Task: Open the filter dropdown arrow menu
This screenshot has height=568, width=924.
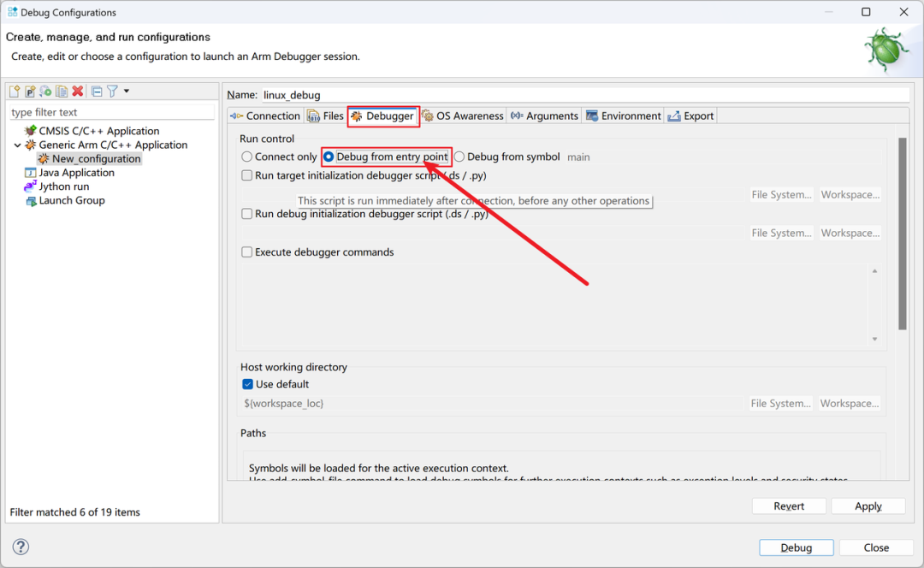Action: coord(127,92)
